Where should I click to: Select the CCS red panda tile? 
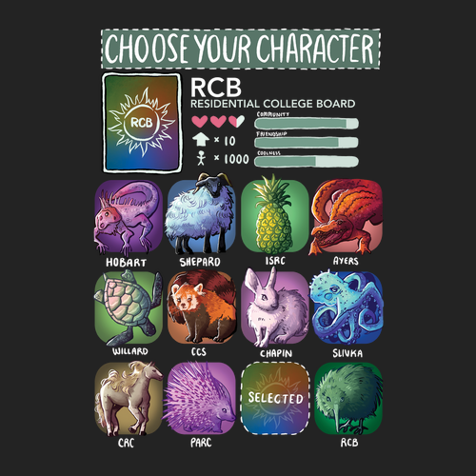(202, 307)
